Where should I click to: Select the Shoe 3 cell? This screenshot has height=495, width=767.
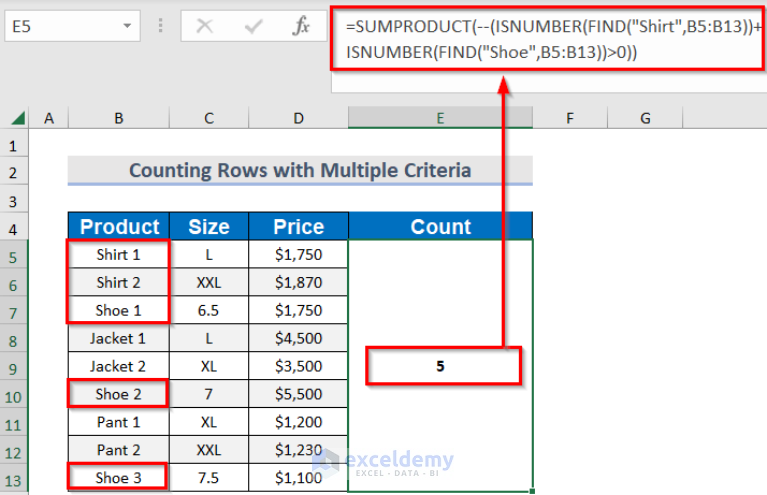coord(118,478)
